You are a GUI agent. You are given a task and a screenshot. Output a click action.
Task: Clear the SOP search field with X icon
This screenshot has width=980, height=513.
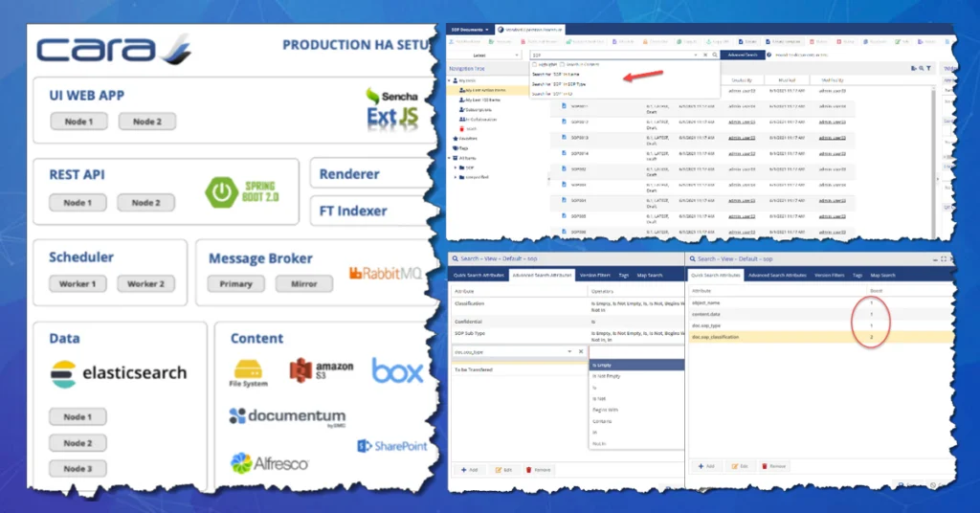click(x=705, y=55)
